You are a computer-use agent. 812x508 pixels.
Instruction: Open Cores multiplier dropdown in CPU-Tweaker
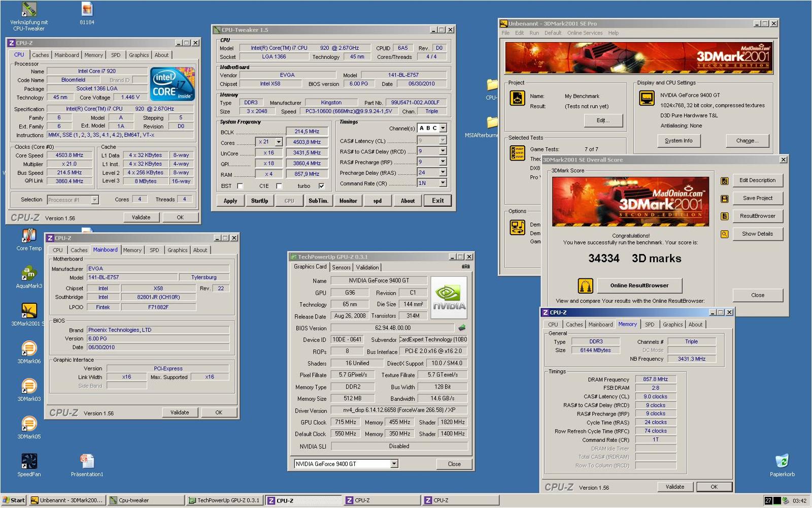tap(279, 142)
